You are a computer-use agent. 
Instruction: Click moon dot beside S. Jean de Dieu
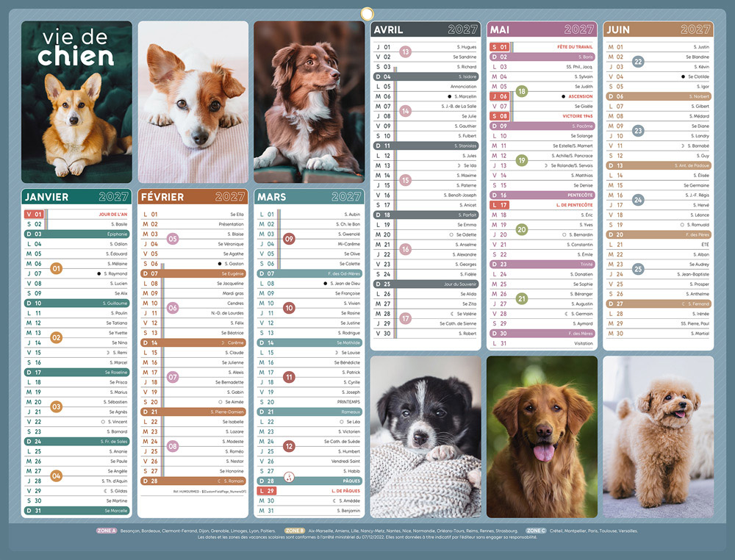326,284
